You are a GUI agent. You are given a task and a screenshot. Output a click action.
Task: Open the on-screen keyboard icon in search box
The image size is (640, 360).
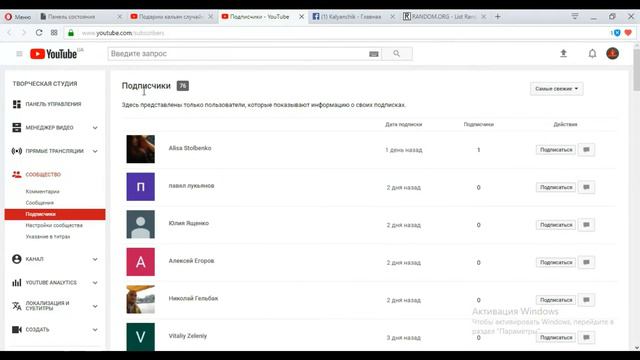373,54
